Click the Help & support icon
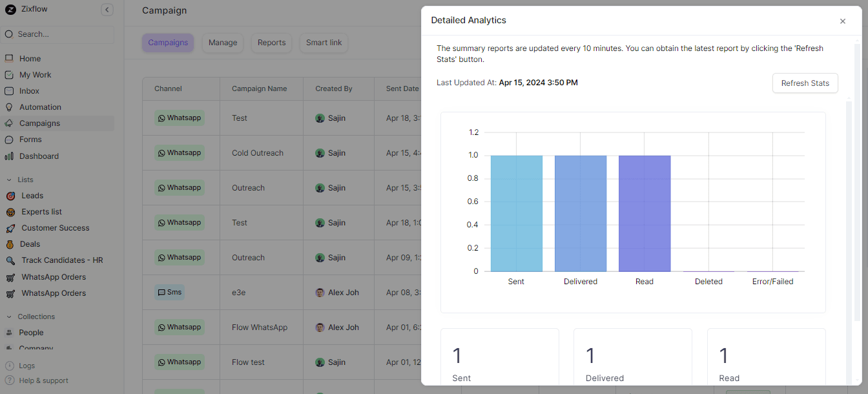 click(10, 380)
